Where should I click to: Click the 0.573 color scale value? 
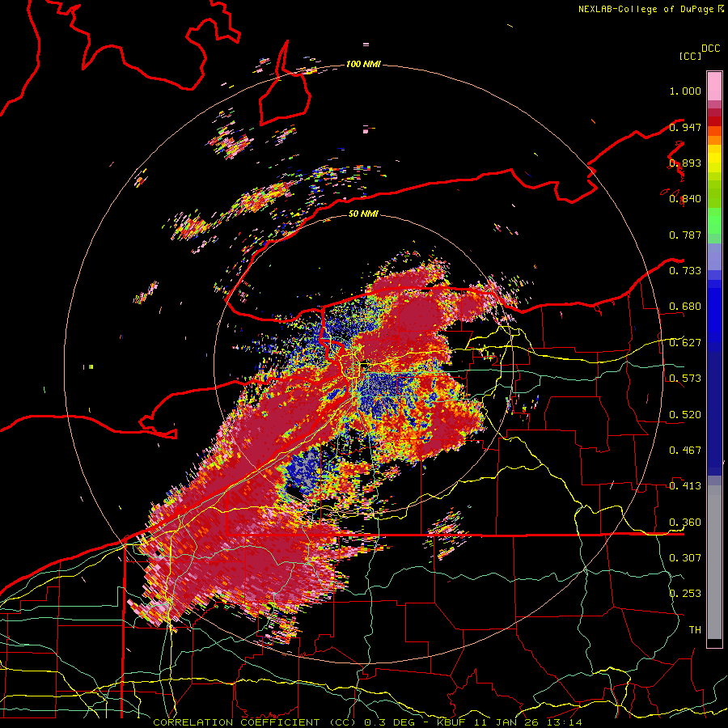point(685,379)
